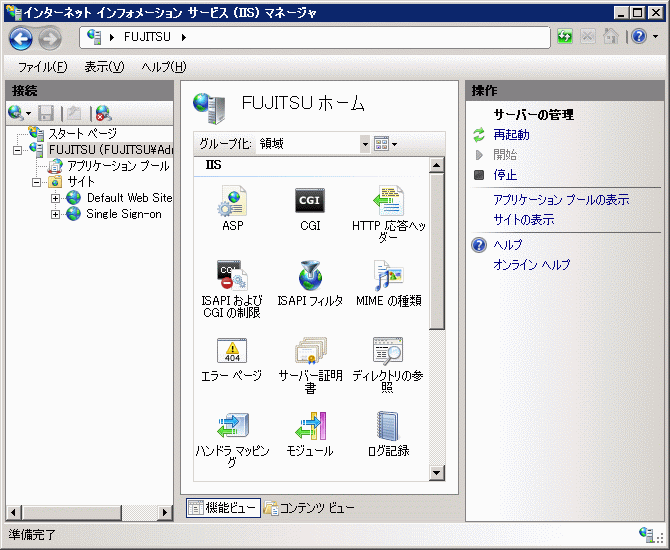Click breadcrumb arrow after FUJITSU
Image resolution: width=670 pixels, height=550 pixels.
pos(184,38)
